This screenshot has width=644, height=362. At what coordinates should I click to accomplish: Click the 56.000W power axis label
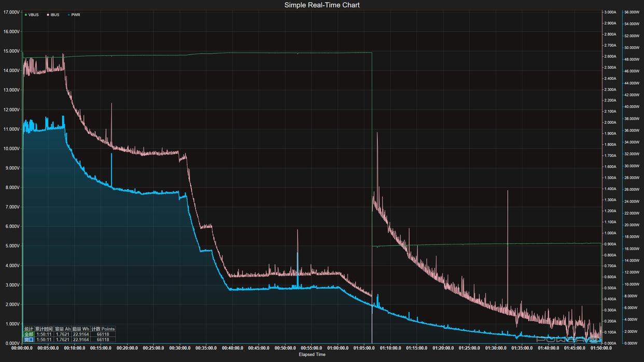click(x=633, y=11)
